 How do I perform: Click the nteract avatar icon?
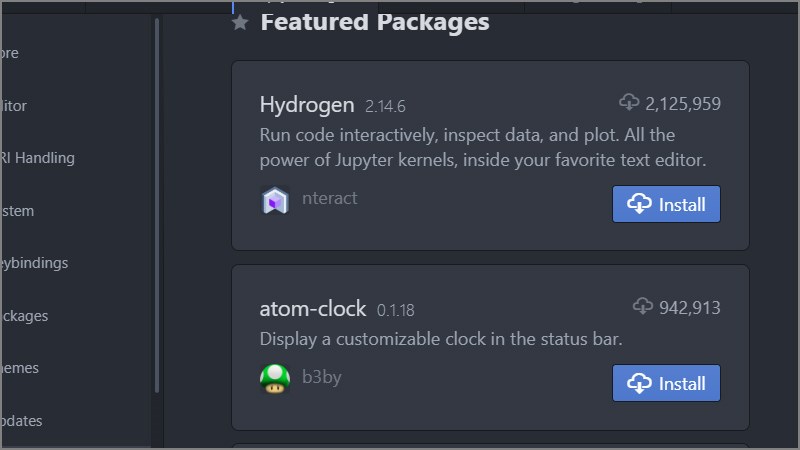point(275,200)
